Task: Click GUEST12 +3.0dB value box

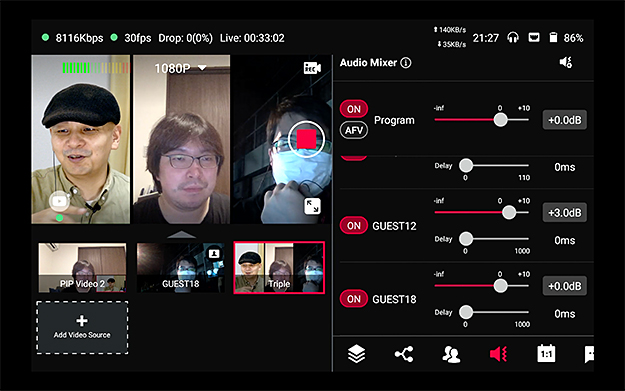Action: pos(564,212)
